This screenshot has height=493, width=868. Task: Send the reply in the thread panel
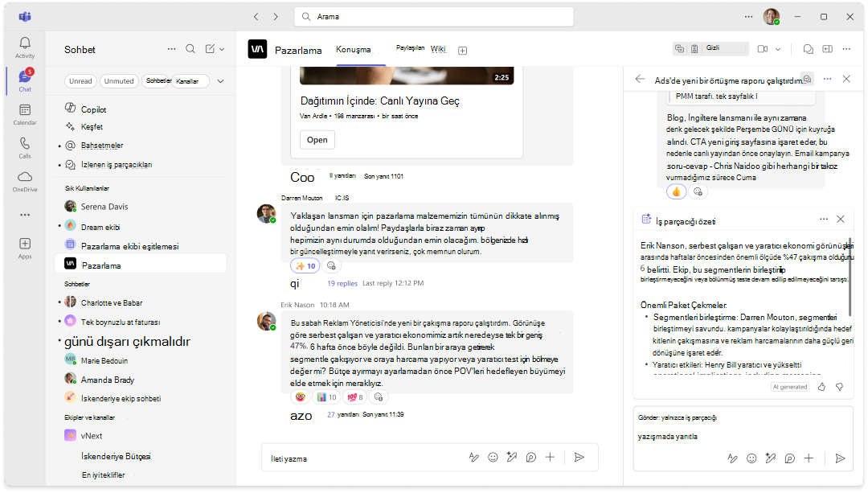[x=840, y=458]
